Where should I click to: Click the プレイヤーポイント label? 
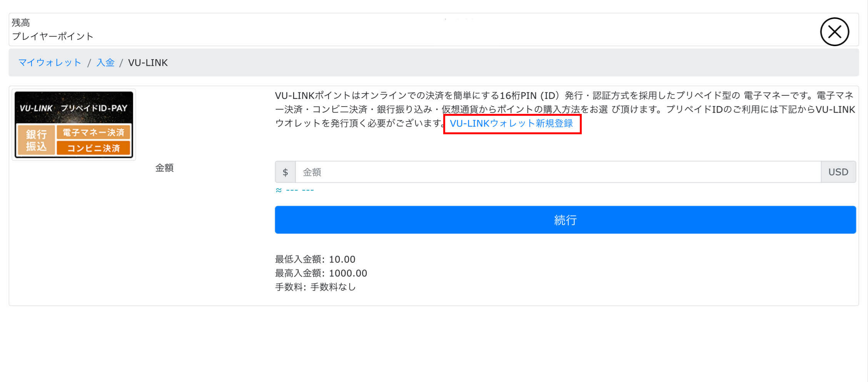coord(53,37)
